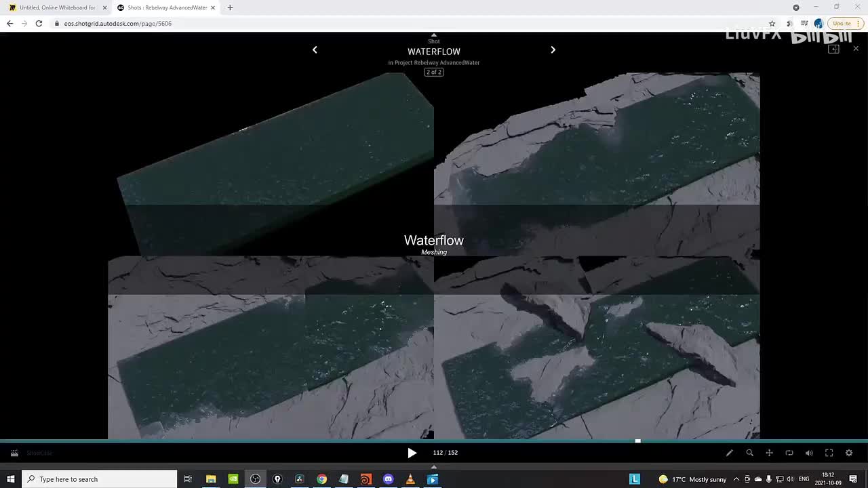The image size is (868, 488).
Task: Open the Chrome profile avatar
Action: (x=818, y=24)
